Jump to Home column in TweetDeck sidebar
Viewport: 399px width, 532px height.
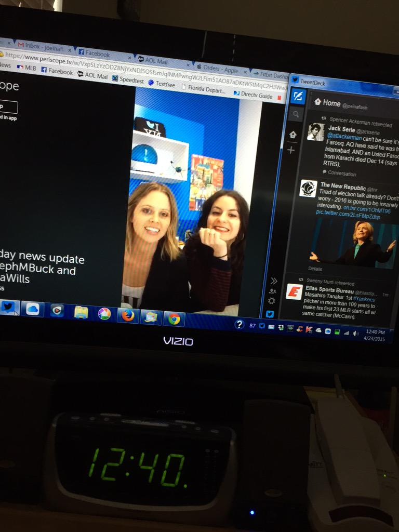click(293, 135)
